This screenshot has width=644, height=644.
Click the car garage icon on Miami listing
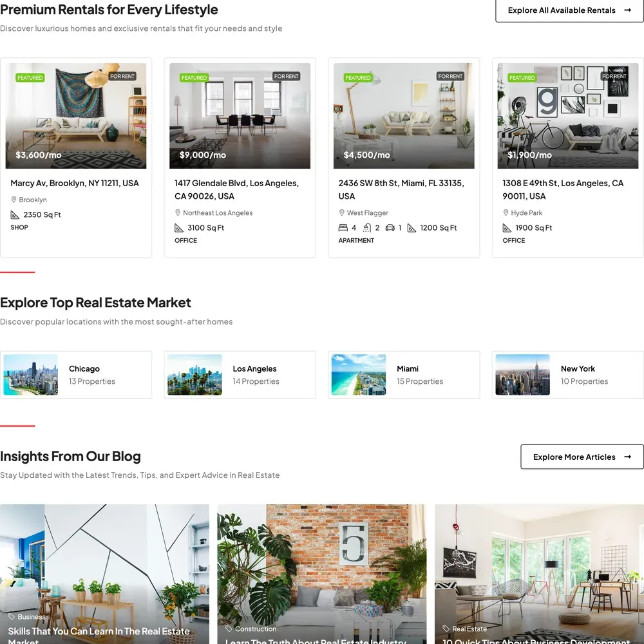(390, 228)
